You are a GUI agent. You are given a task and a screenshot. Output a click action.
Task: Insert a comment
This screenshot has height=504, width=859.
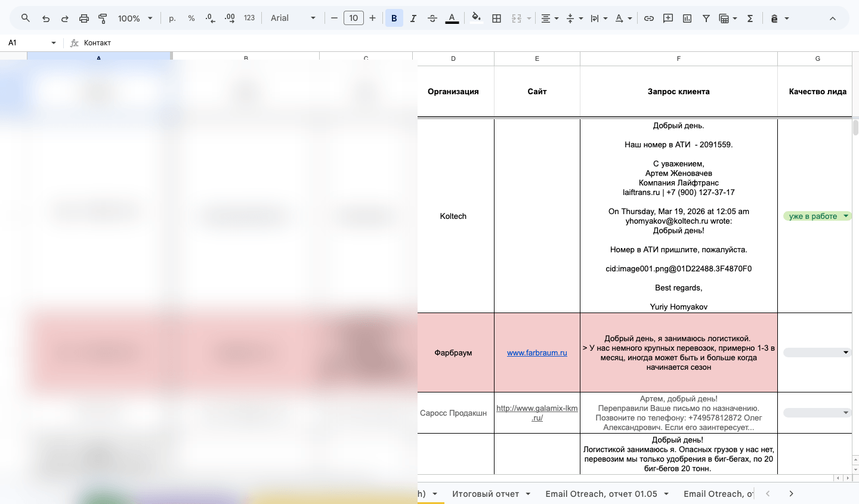pos(668,18)
